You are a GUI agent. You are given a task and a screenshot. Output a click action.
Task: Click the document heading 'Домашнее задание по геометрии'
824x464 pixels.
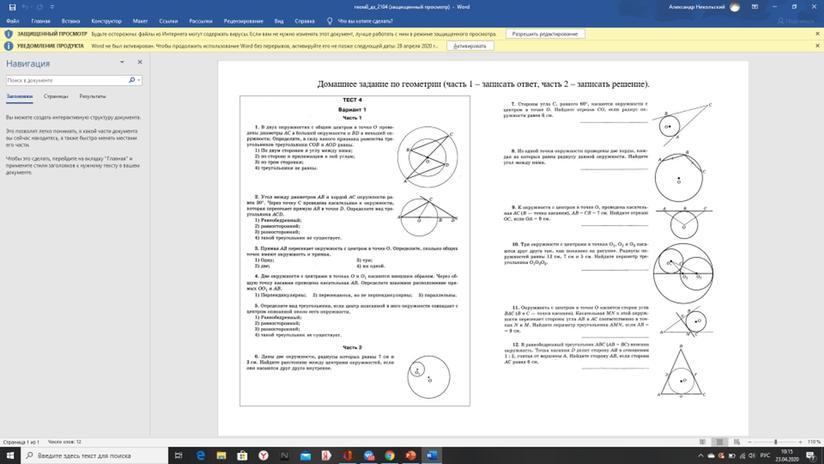379,84
